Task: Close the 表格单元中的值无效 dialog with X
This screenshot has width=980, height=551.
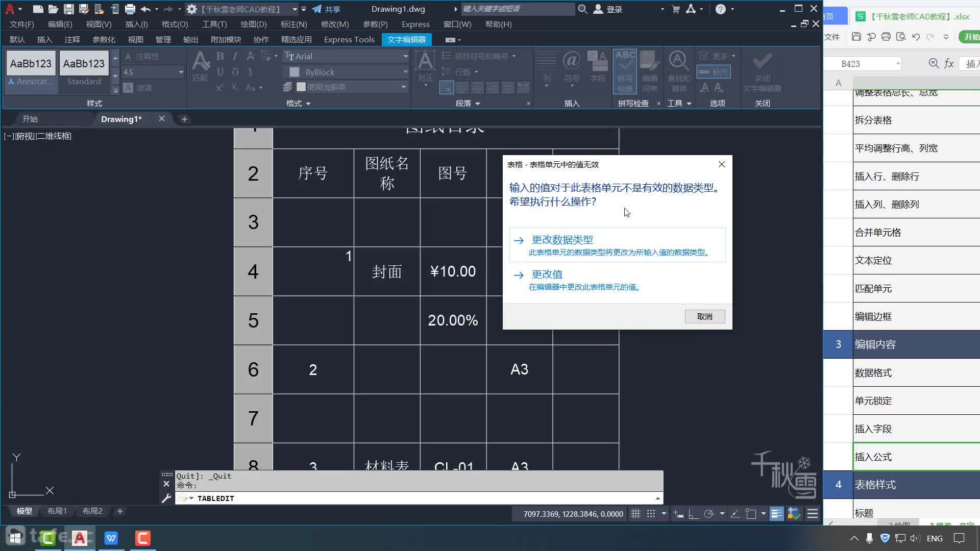Action: (721, 164)
